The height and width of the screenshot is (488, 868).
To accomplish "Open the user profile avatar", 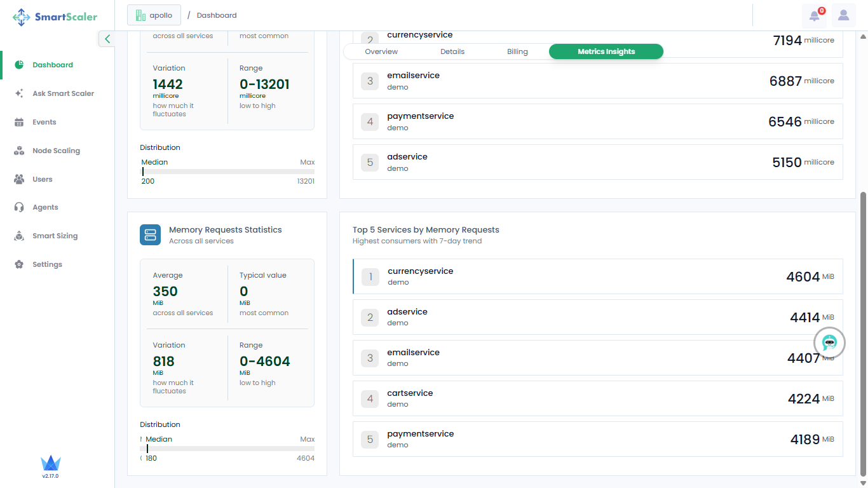I will (x=843, y=15).
